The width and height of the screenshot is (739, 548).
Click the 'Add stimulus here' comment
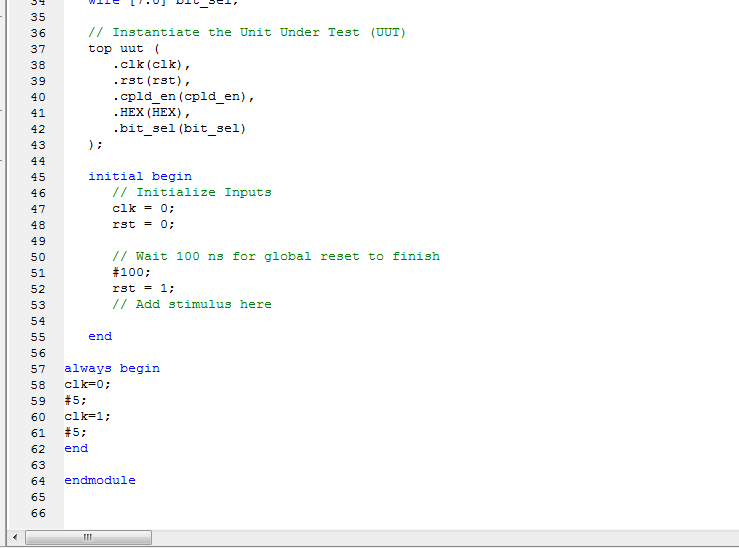(192, 304)
